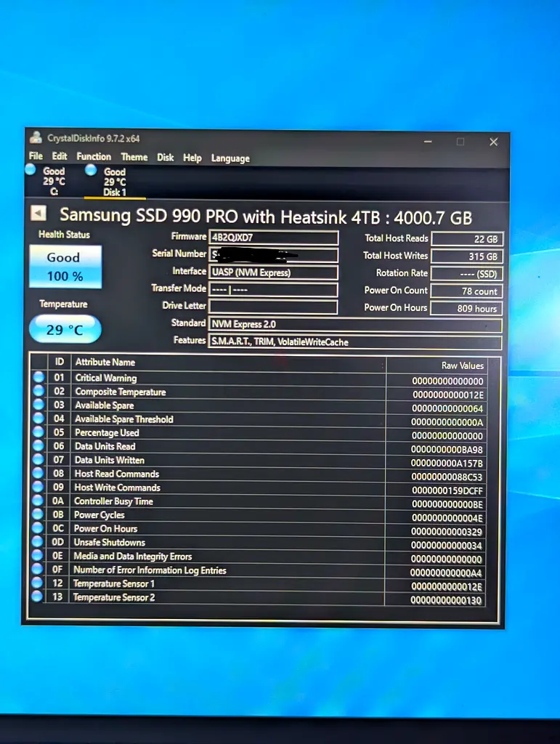The image size is (560, 744).
Task: Click the ID column header
Action: [x=60, y=362]
